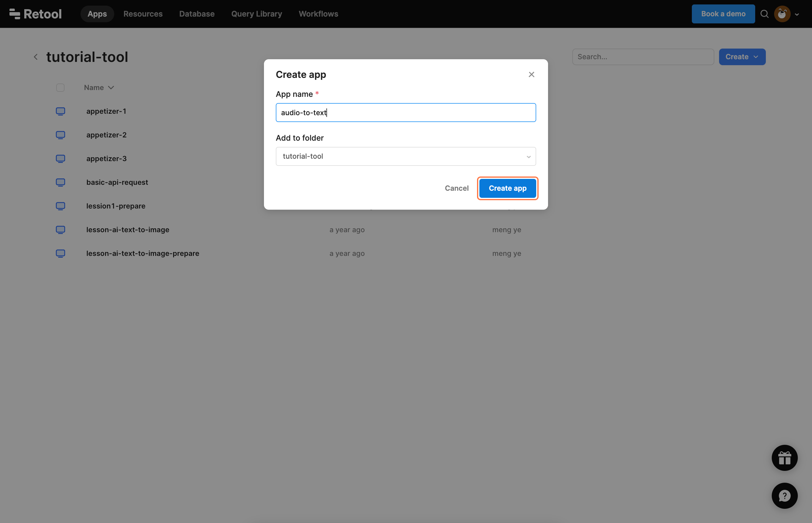
Task: Sort by the Name column chevron
Action: tap(111, 88)
